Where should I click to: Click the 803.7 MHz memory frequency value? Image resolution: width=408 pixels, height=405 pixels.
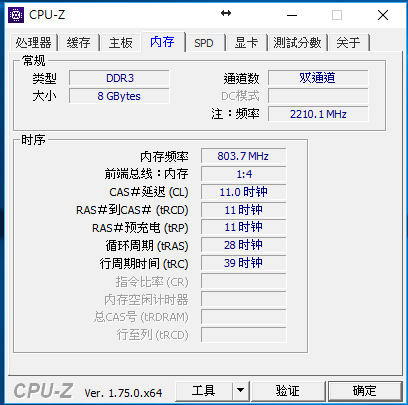click(243, 156)
